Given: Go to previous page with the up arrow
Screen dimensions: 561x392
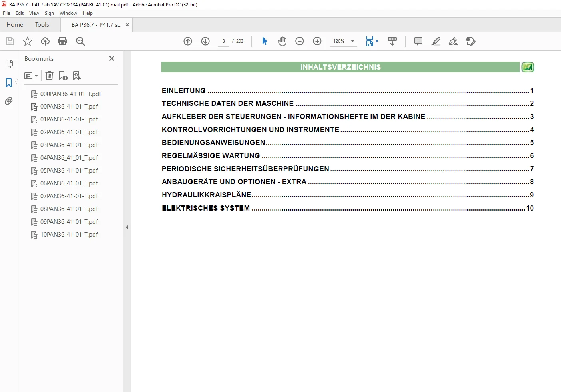Looking at the screenshot, I should (x=188, y=41).
